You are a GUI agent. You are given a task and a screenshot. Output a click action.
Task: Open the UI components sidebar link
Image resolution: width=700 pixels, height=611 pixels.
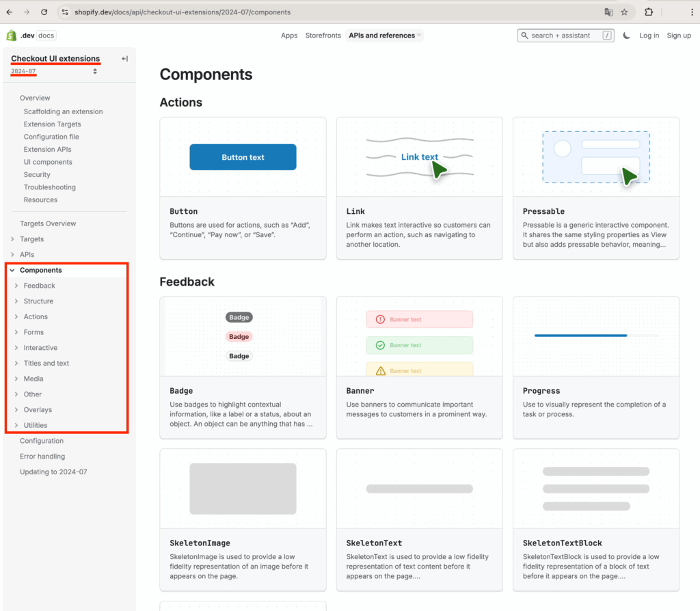click(x=48, y=162)
